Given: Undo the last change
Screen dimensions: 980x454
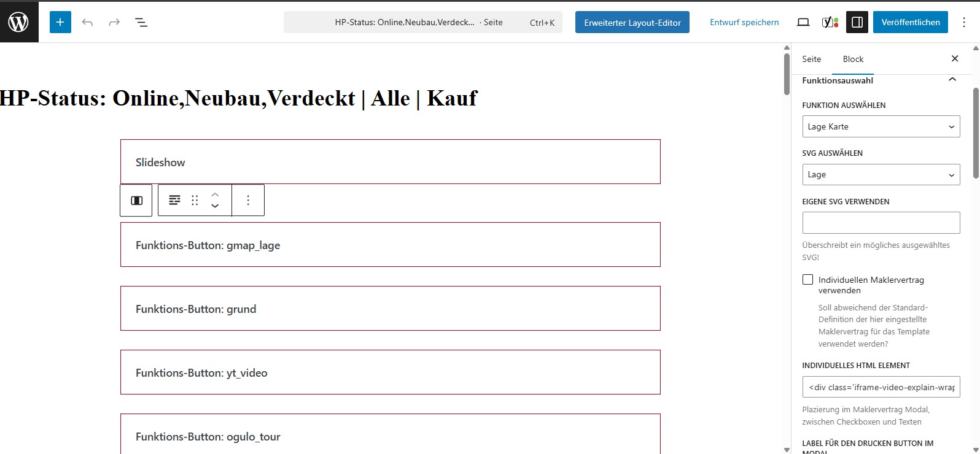Looking at the screenshot, I should [x=87, y=22].
